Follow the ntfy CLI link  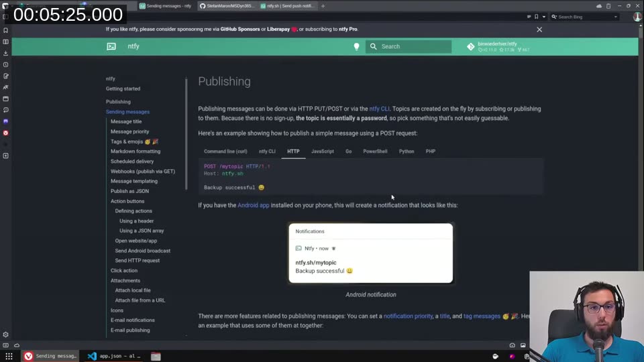click(379, 109)
